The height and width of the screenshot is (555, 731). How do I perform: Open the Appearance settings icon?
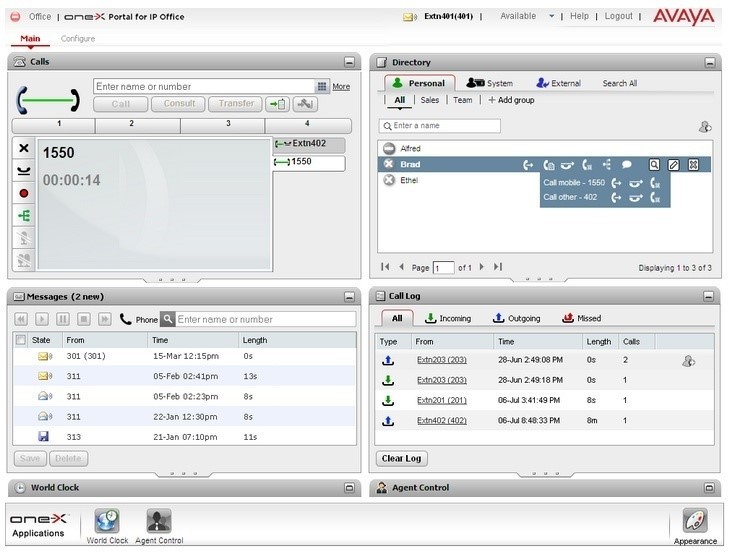point(695,521)
